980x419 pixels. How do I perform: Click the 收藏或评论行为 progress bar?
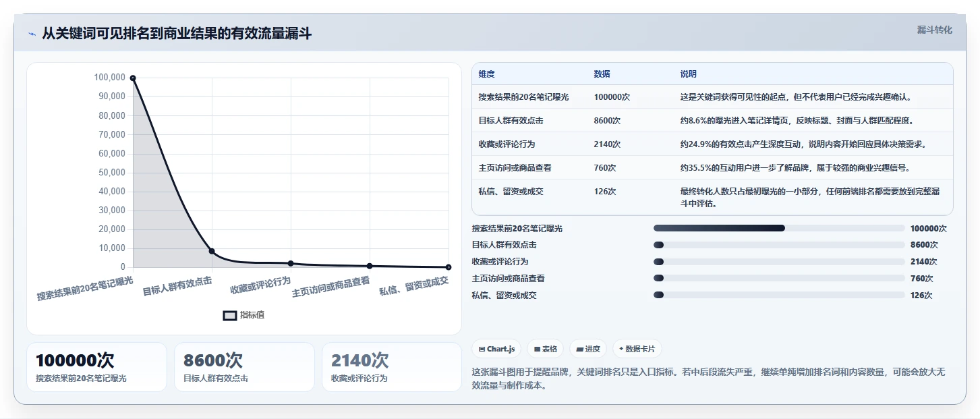pyautogui.click(x=779, y=262)
